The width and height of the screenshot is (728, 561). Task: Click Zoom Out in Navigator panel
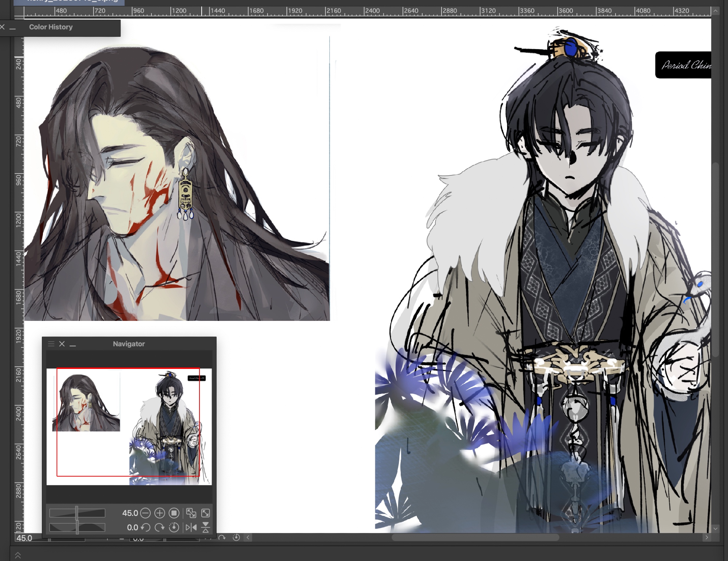[x=145, y=513]
